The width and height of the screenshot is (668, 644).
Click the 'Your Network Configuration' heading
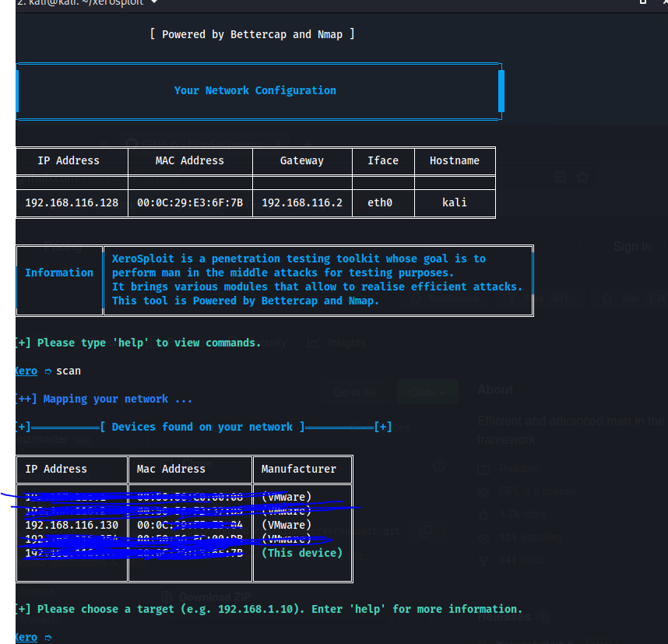click(x=255, y=90)
